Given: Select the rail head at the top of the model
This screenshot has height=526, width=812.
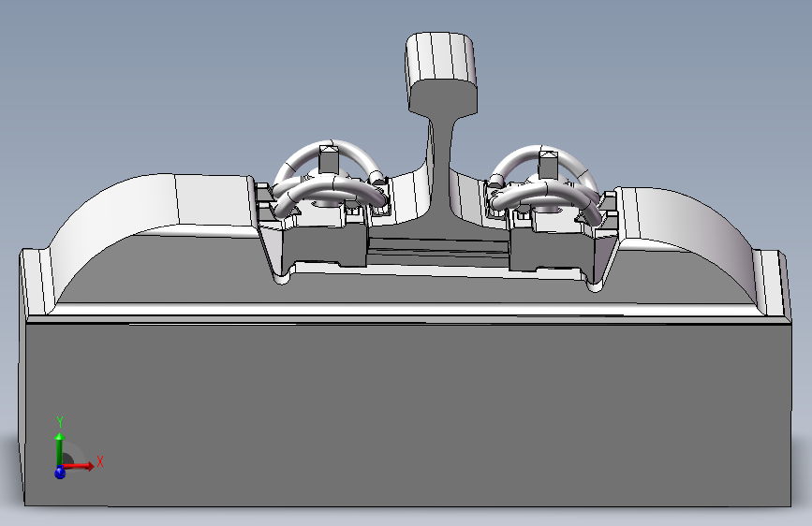Looking at the screenshot, I should coord(440,72).
